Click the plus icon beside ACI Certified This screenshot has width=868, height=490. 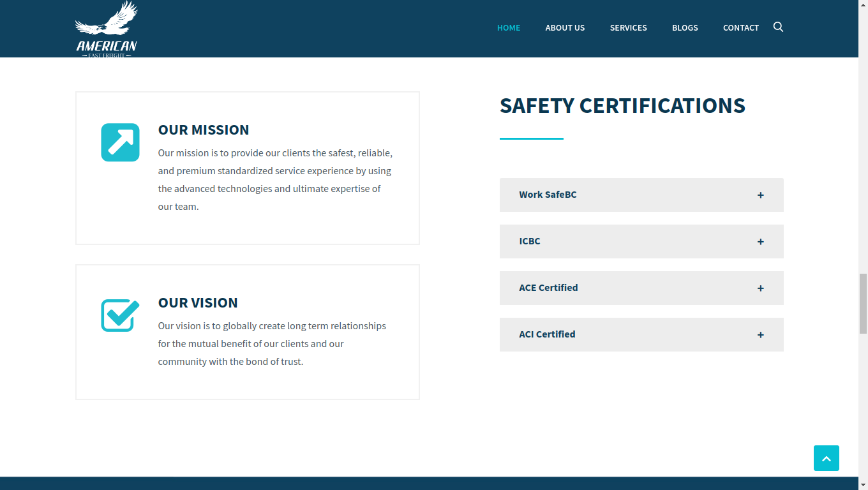[760, 335]
